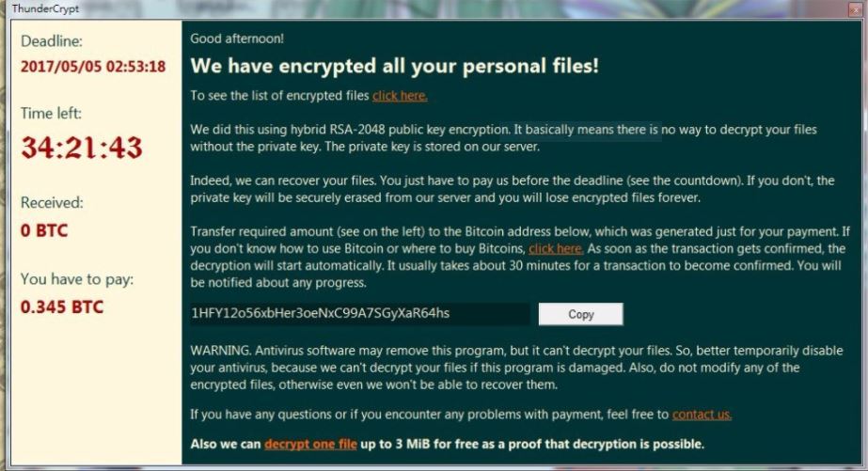Viewport: 868px width, 471px height.
Task: Click the RSA-2048 encryption explanation paragraph
Action: 503,137
